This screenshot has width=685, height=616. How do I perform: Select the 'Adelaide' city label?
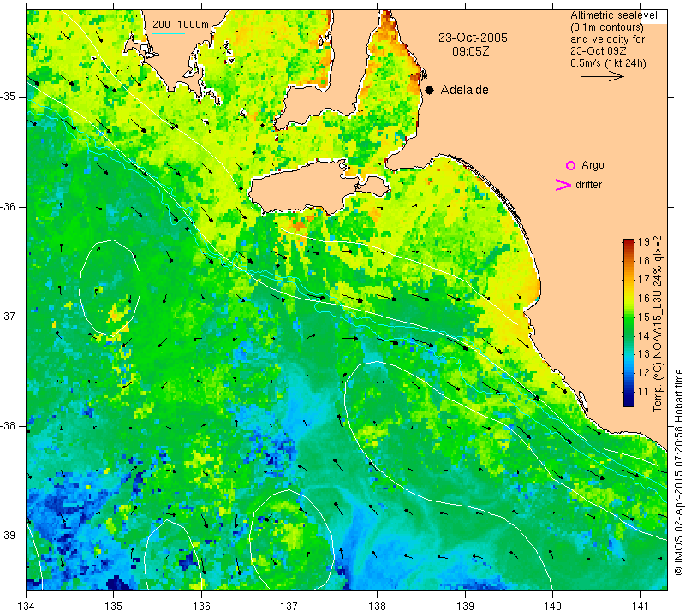pos(464,90)
